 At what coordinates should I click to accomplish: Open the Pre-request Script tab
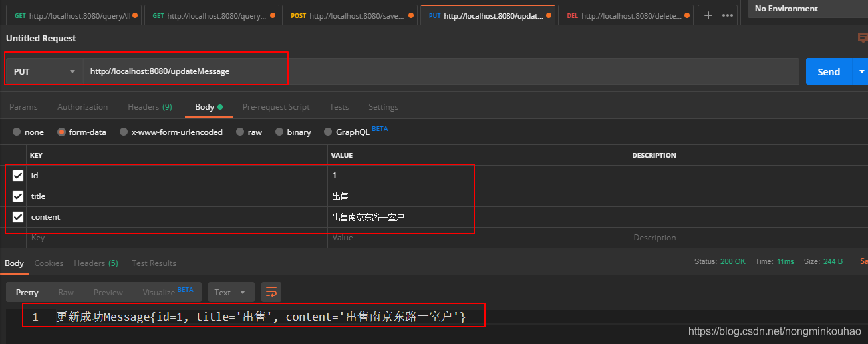276,106
